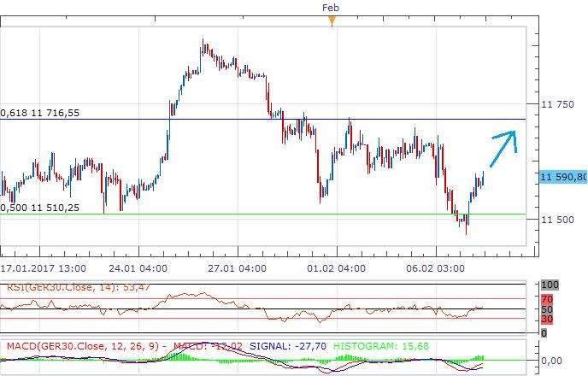
Task: Click the 06.02 03:00 time axis label
Action: click(x=435, y=267)
